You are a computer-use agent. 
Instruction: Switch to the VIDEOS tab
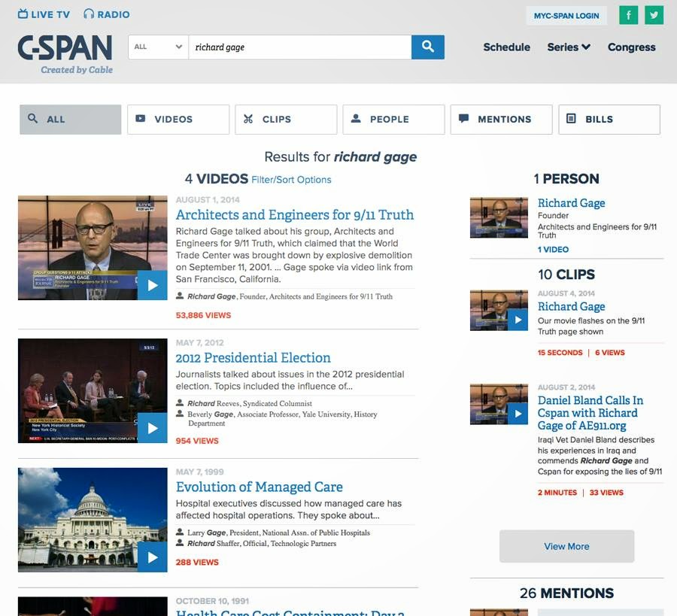178,119
